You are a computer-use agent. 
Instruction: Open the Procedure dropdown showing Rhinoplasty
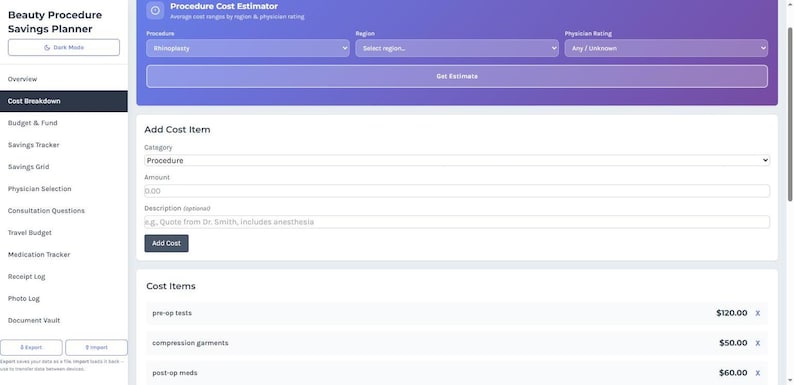[248, 49]
